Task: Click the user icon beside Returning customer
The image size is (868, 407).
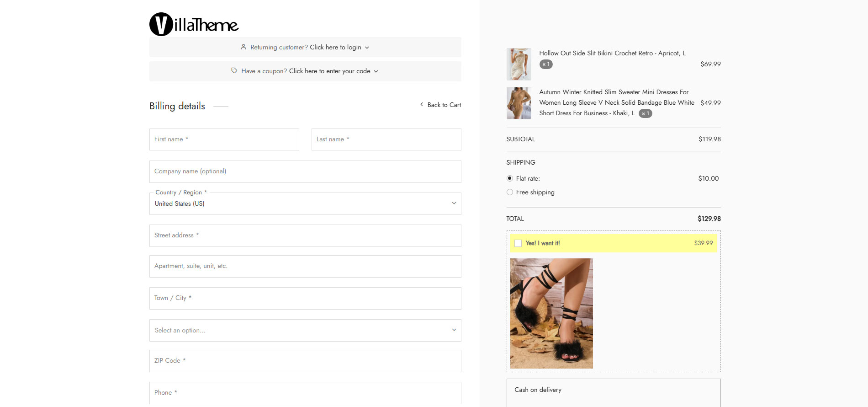Action: tap(243, 47)
